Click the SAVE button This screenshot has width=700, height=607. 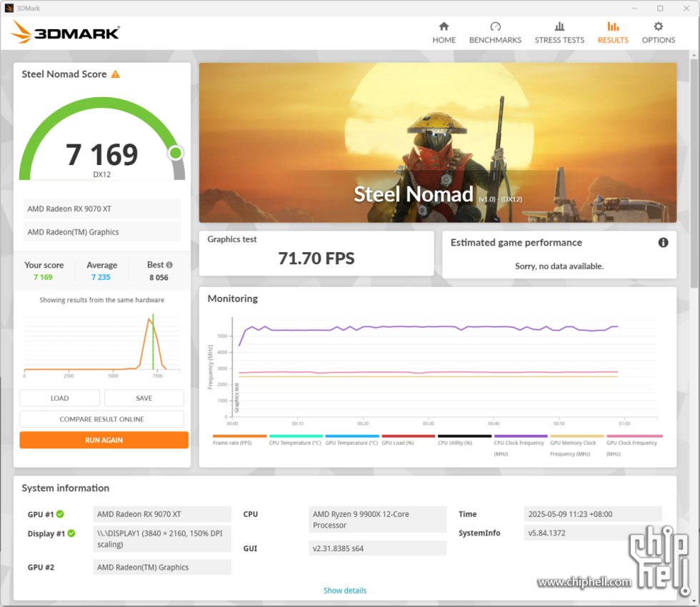[x=144, y=398]
